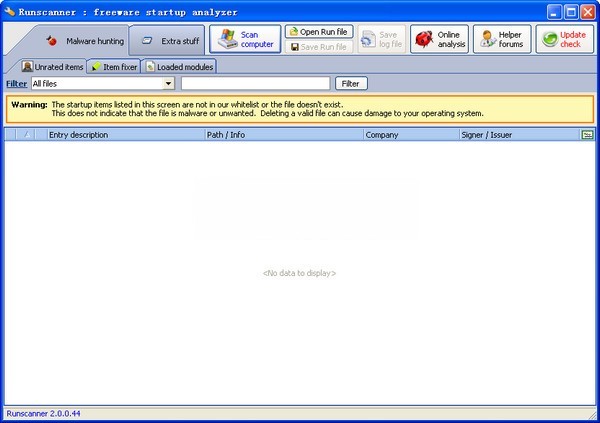Sort by Signer / Issuer column

click(517, 134)
